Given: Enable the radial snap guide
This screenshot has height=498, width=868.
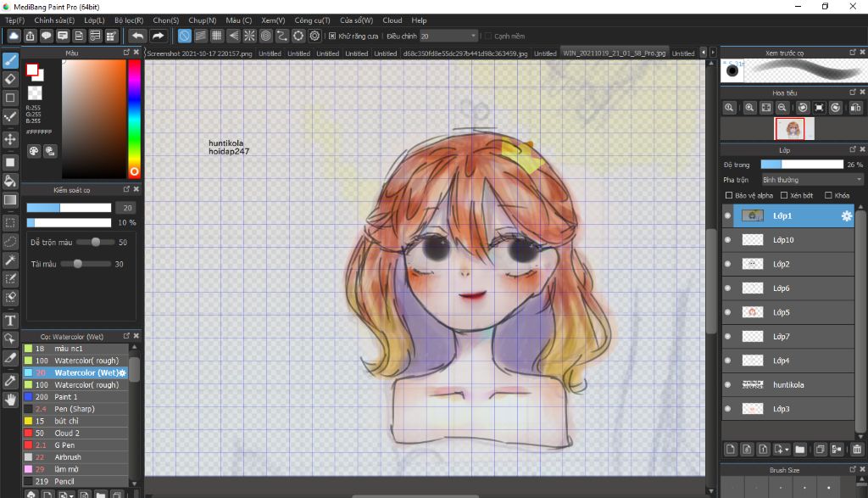Looking at the screenshot, I should tap(250, 36).
